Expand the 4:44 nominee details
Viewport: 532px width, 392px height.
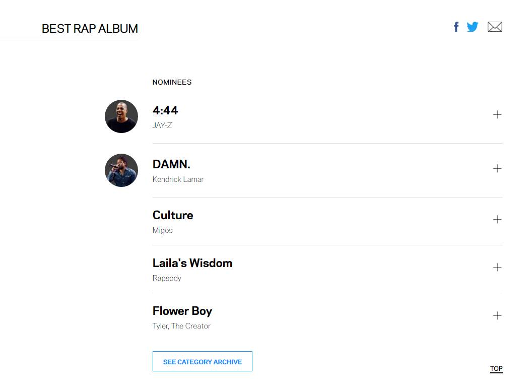[x=497, y=115]
